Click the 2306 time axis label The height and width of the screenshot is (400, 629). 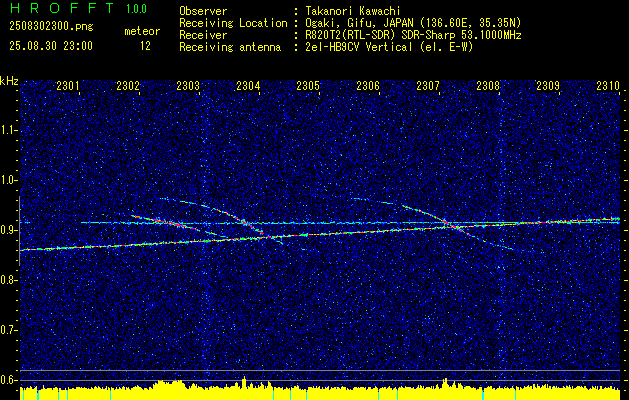(368, 85)
